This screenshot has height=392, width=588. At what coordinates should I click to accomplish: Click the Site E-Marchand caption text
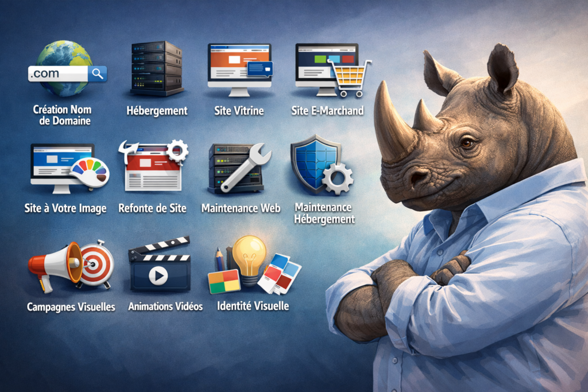327,111
